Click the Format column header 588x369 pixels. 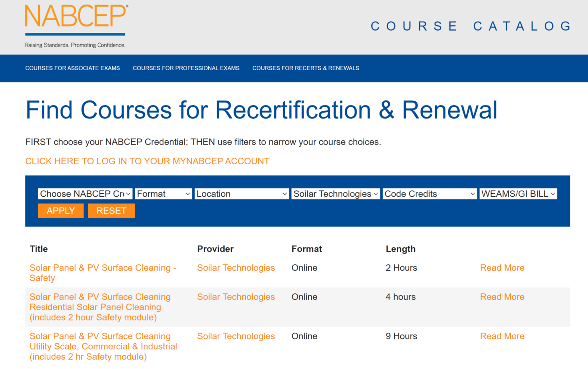307,249
